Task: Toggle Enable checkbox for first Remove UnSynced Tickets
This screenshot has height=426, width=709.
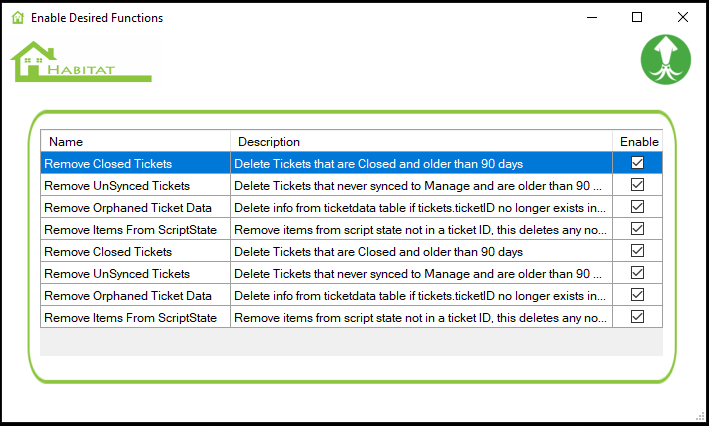Action: [637, 185]
